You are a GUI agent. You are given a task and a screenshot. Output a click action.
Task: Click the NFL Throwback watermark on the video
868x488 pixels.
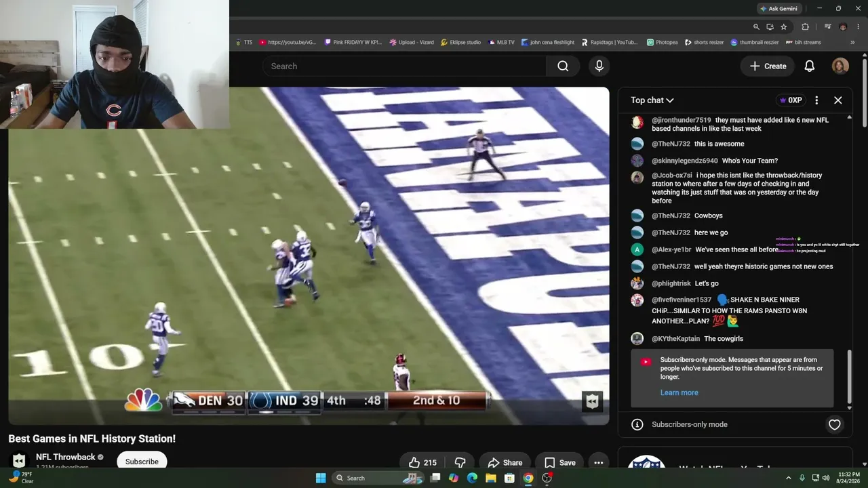pos(592,401)
